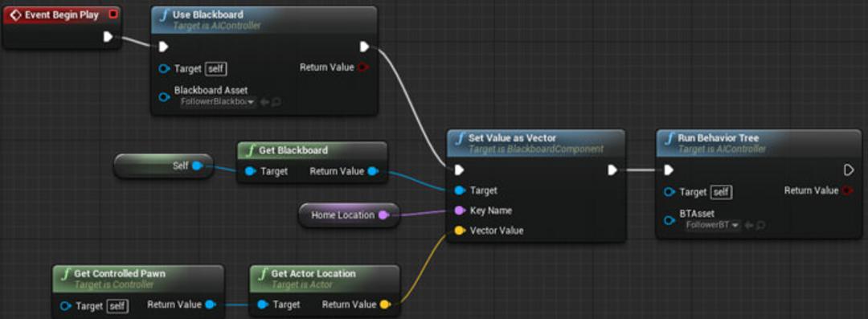868x319 pixels.
Task: Click Get Blackboard Return Value pin
Action: pos(373,171)
